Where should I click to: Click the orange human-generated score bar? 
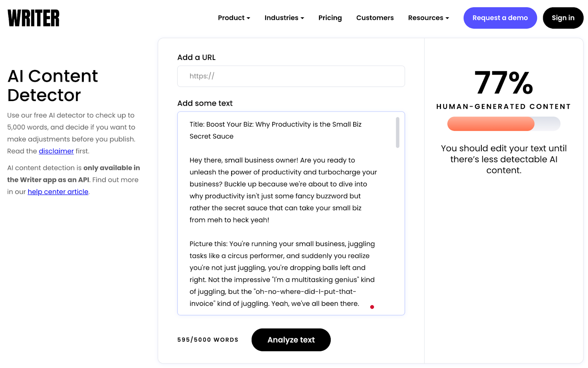491,124
